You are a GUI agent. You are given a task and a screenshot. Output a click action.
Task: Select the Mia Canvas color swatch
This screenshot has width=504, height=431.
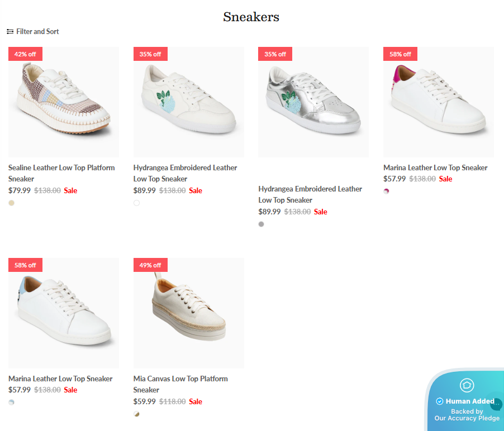[x=137, y=414]
